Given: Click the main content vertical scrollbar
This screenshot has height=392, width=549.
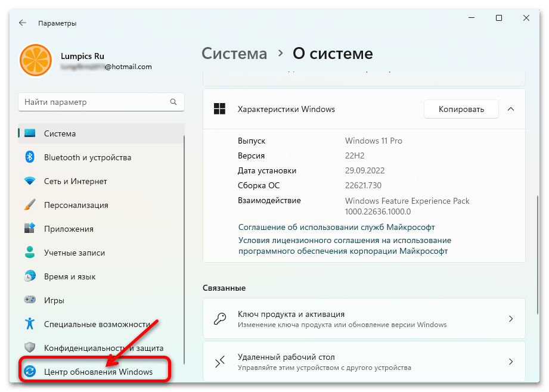Looking at the screenshot, I should (x=538, y=255).
